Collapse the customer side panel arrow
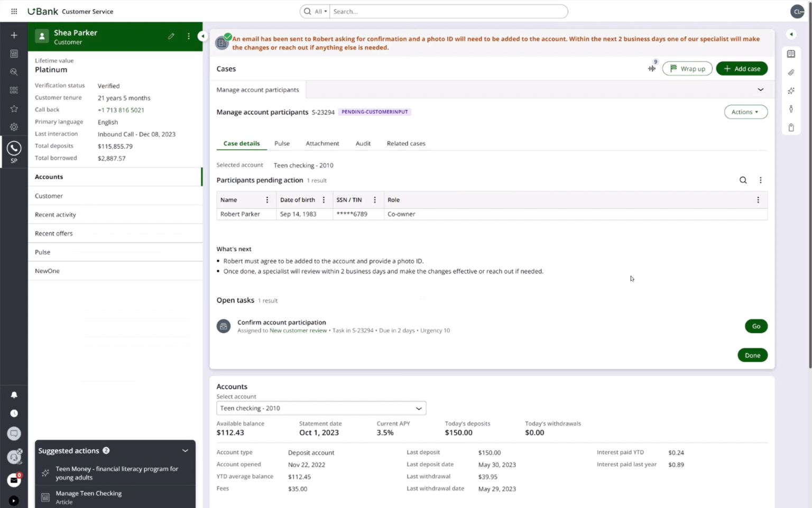The height and width of the screenshot is (508, 812). click(x=202, y=36)
